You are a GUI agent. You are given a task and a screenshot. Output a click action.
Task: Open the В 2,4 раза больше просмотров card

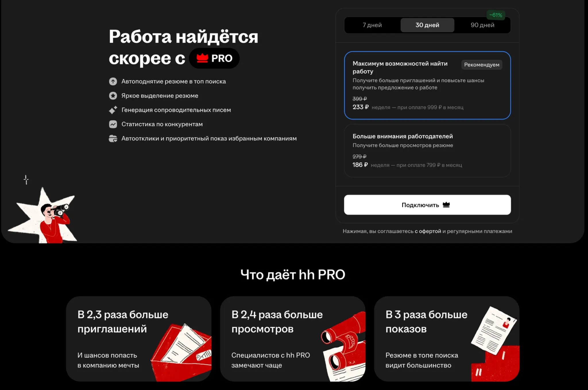pyautogui.click(x=293, y=339)
